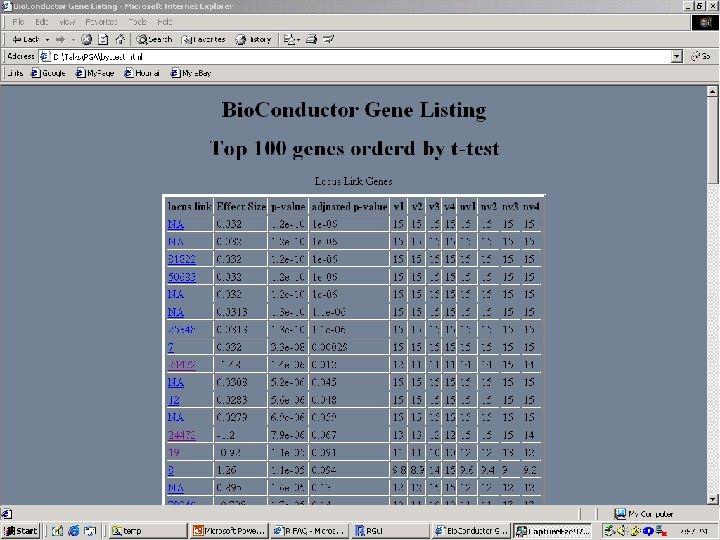Click the blue messenger tray icon
720x540 pixels.
pyautogui.click(x=648, y=531)
